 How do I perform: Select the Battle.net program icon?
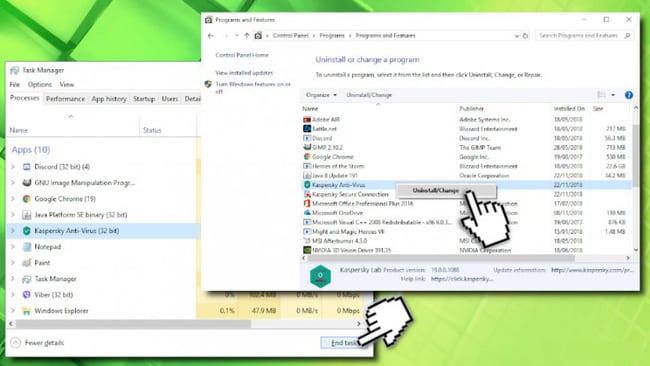pyautogui.click(x=307, y=129)
